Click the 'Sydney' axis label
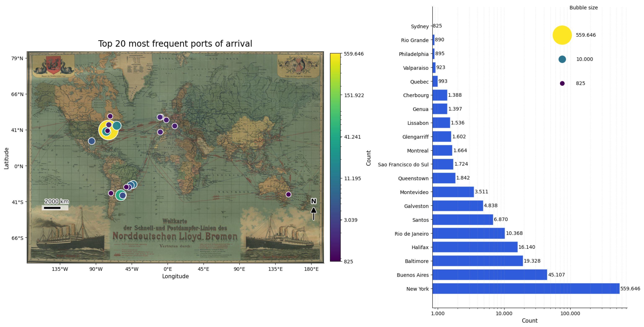 click(420, 26)
